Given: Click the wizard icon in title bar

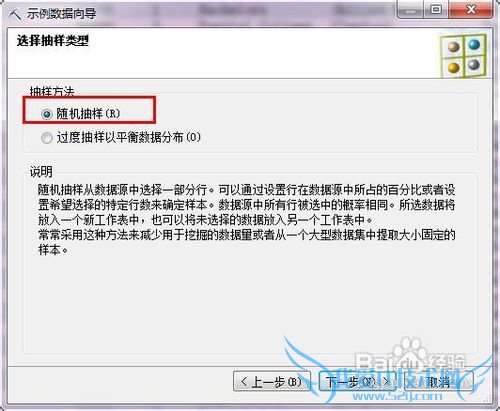Looking at the screenshot, I should pyautogui.click(x=15, y=14).
